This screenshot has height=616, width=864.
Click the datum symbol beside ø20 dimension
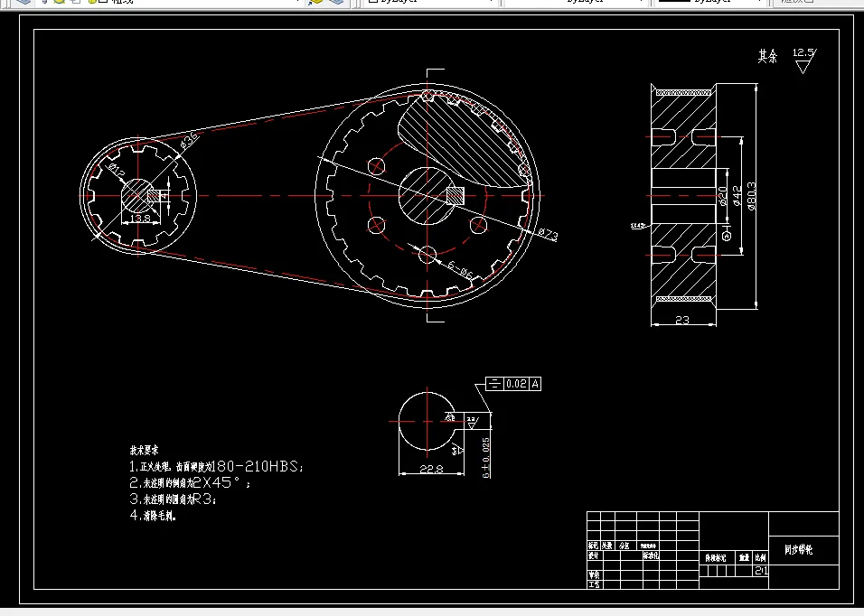(727, 233)
